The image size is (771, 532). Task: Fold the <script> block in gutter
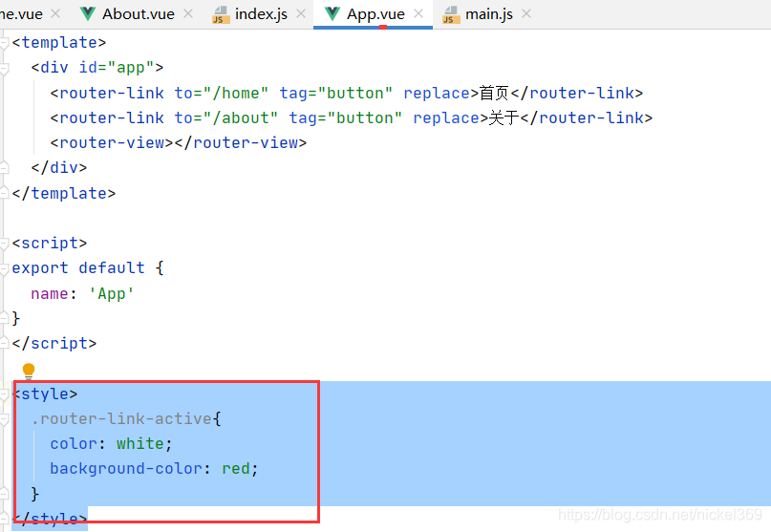[4, 244]
